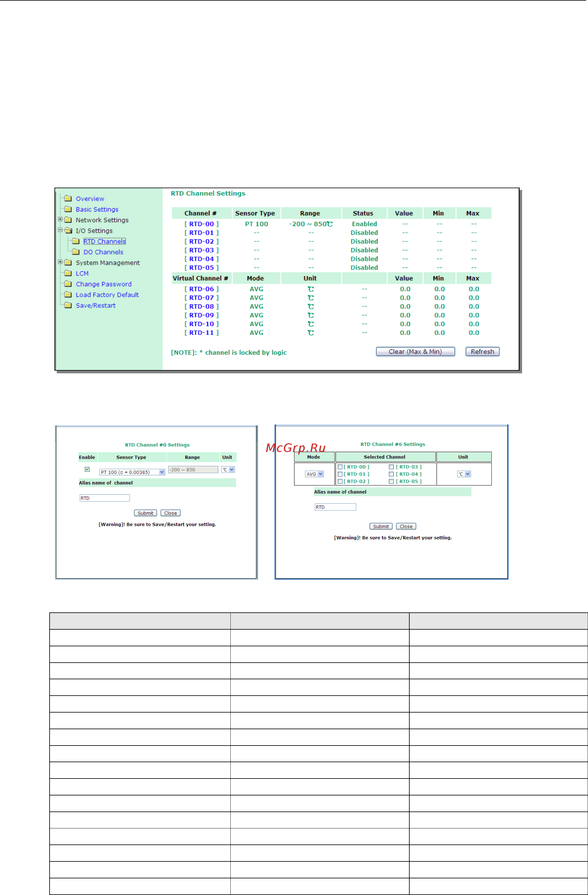This screenshot has height=895, width=588.
Task: Open channel RTD-04 settings
Action: coord(201,259)
